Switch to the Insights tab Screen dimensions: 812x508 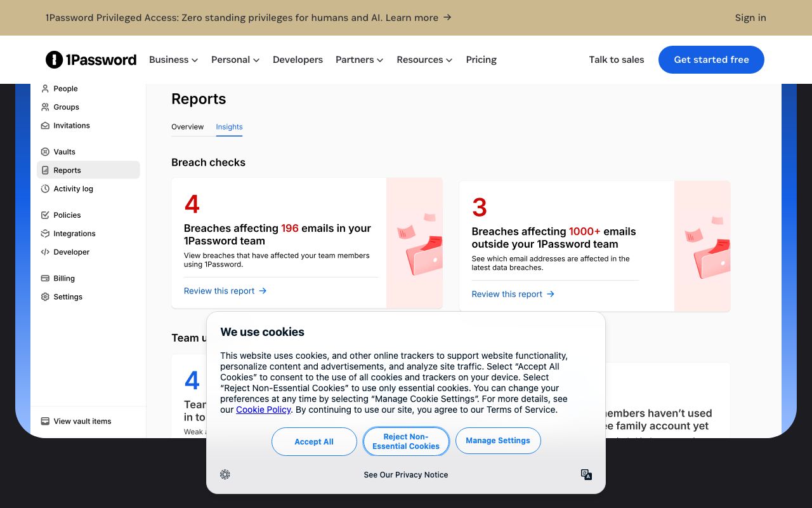tap(229, 127)
